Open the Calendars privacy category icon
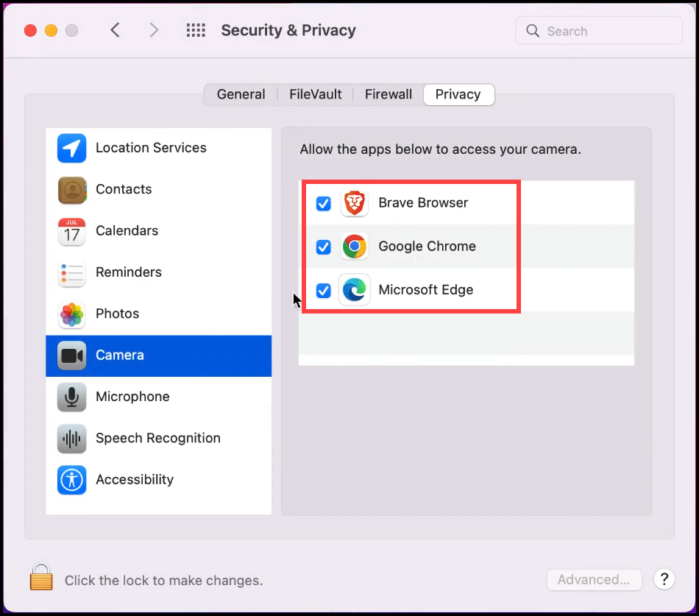 click(x=72, y=231)
